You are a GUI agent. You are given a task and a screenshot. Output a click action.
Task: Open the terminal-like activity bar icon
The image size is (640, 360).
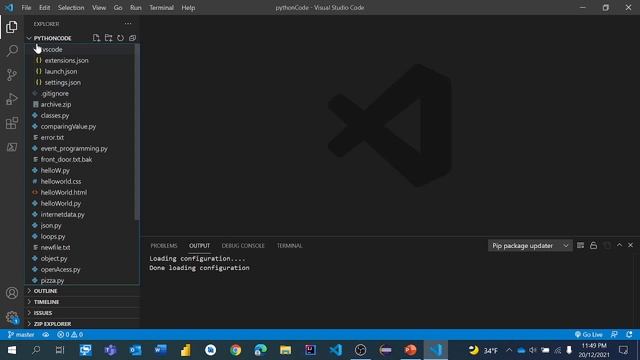click(12, 147)
